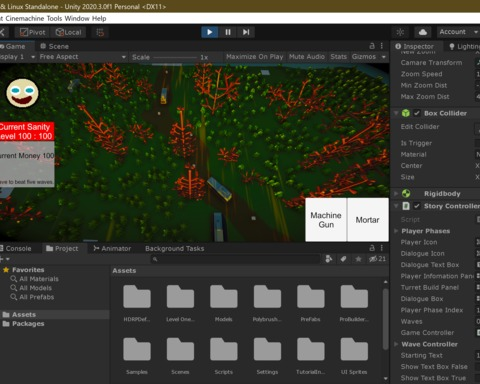Select the Scenes folder icon
Screen dimensions: 480x384
tap(180, 349)
